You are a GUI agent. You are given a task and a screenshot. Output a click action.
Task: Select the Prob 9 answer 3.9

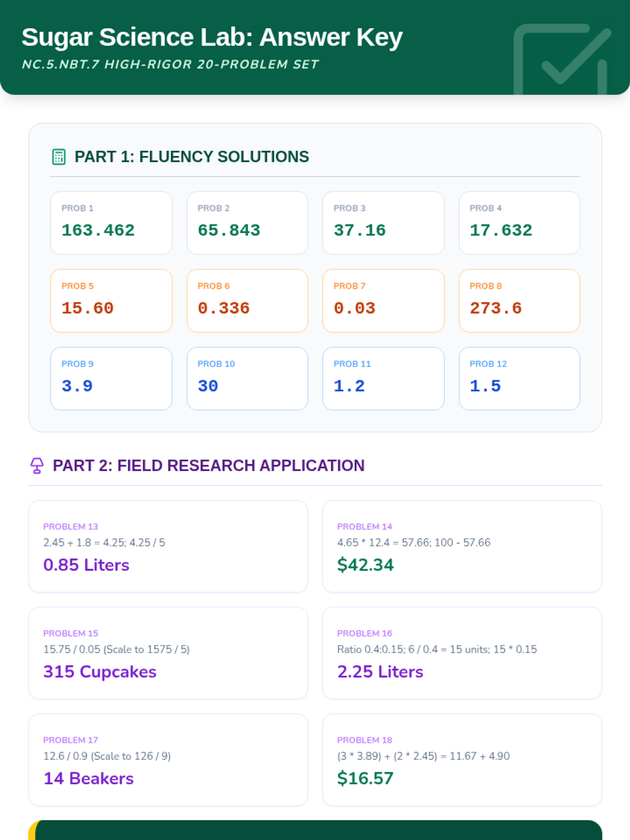tap(111, 379)
